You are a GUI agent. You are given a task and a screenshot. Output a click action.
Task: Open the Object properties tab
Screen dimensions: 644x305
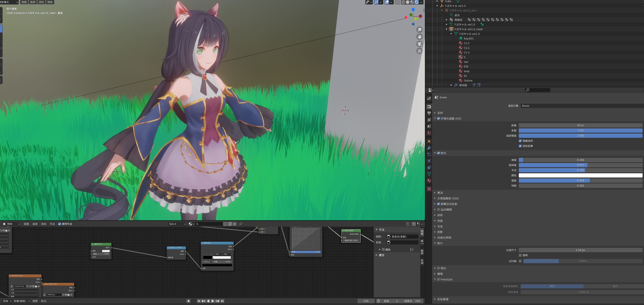(x=429, y=141)
